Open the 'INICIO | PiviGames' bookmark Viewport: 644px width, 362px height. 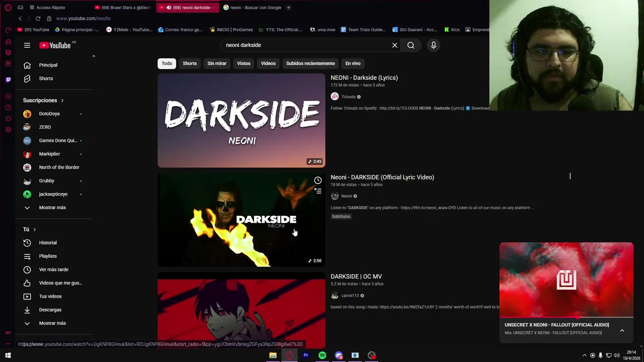pos(231,30)
